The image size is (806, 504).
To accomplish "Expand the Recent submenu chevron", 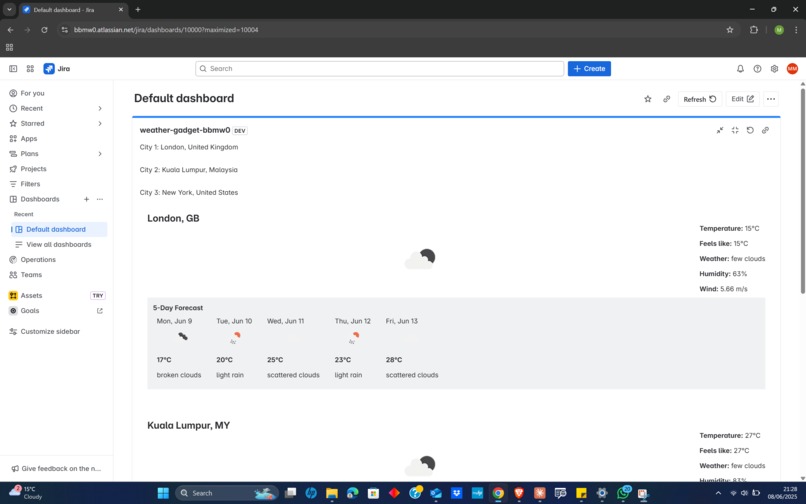I will [100, 109].
